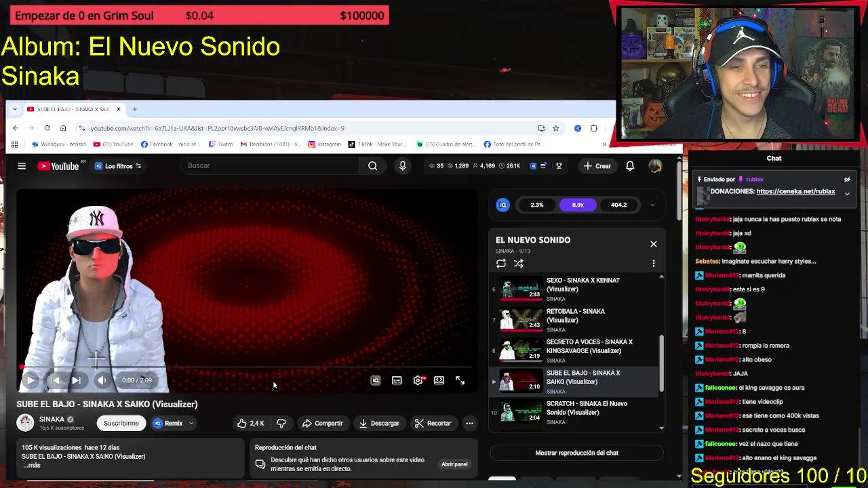
Task: Open chat replay with Abrir panel
Action: click(454, 464)
